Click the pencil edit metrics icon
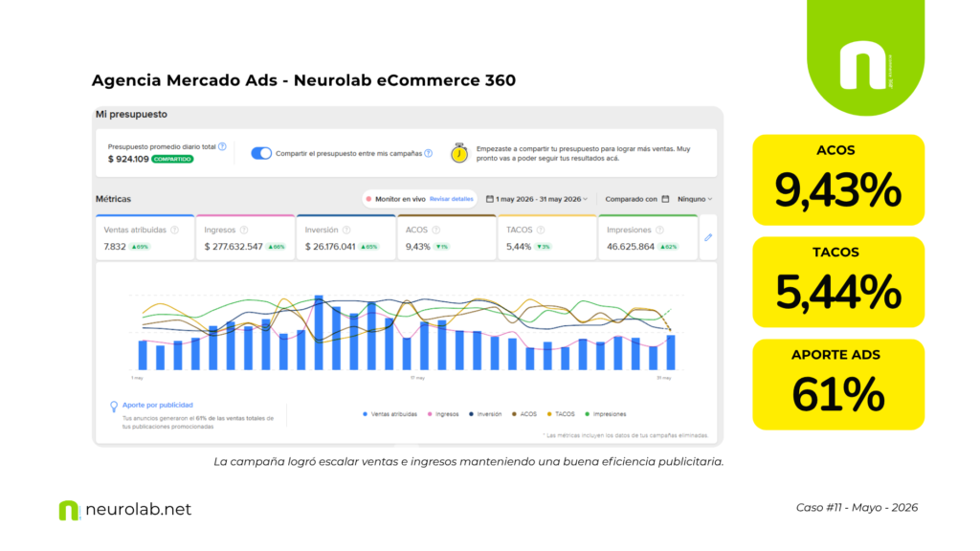The image size is (980, 551). click(x=708, y=237)
